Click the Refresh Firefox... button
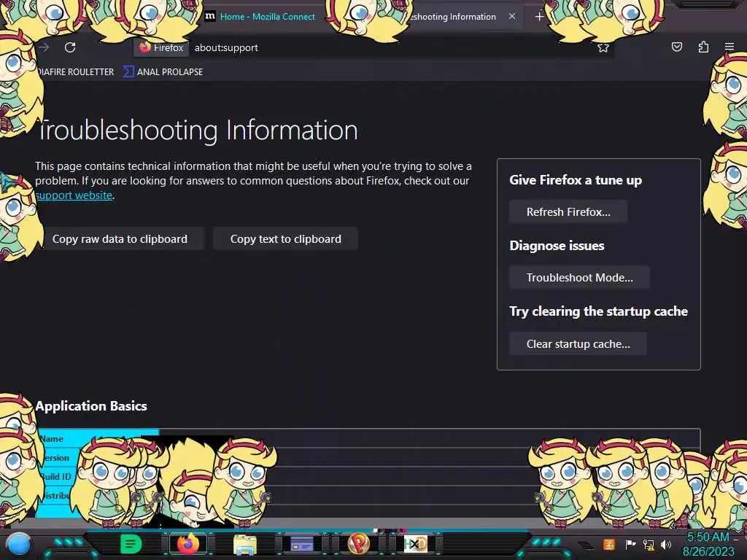Screen dimensions: 747x560 tap(568, 212)
